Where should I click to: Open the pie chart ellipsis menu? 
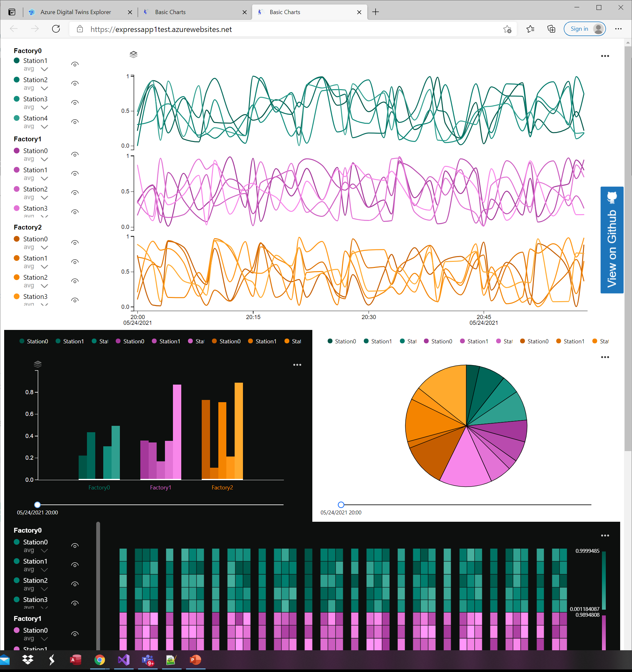coord(605,357)
